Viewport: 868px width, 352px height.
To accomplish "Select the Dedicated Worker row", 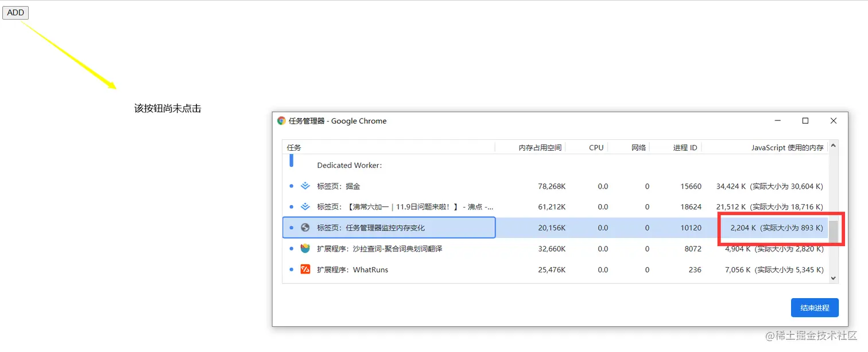I will pos(555,165).
